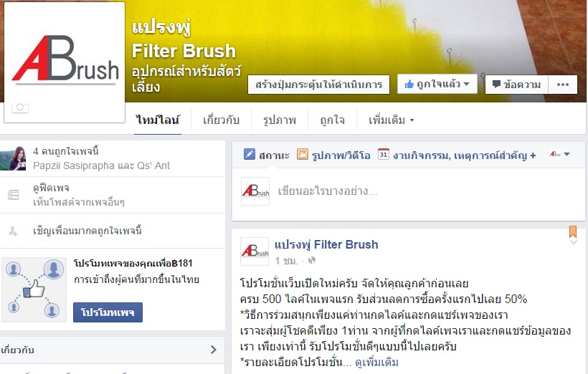Open the posting identity selector dropdown

click(x=559, y=154)
